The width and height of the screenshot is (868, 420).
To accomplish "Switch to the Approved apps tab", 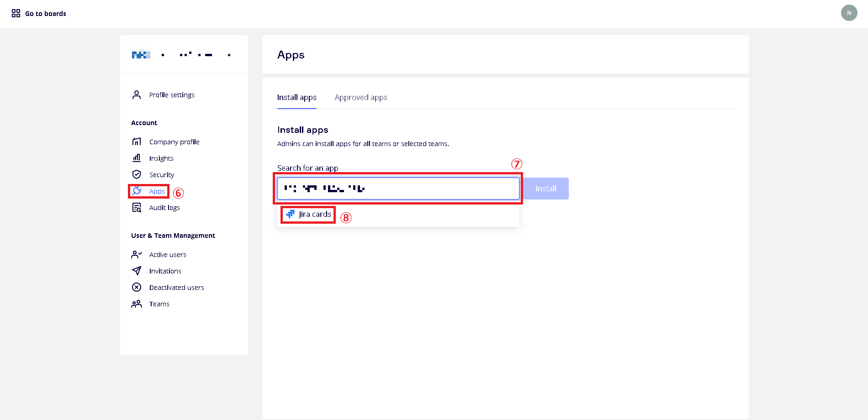I will point(360,97).
